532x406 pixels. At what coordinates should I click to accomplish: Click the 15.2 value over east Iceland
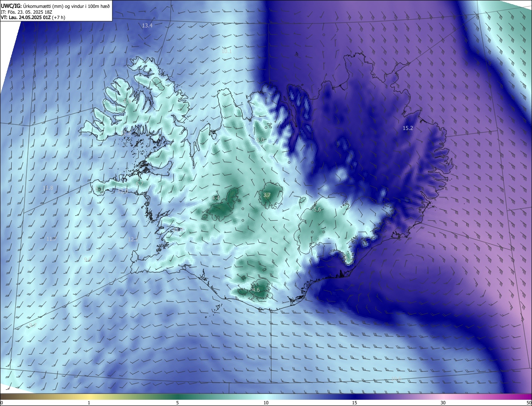tap(408, 128)
